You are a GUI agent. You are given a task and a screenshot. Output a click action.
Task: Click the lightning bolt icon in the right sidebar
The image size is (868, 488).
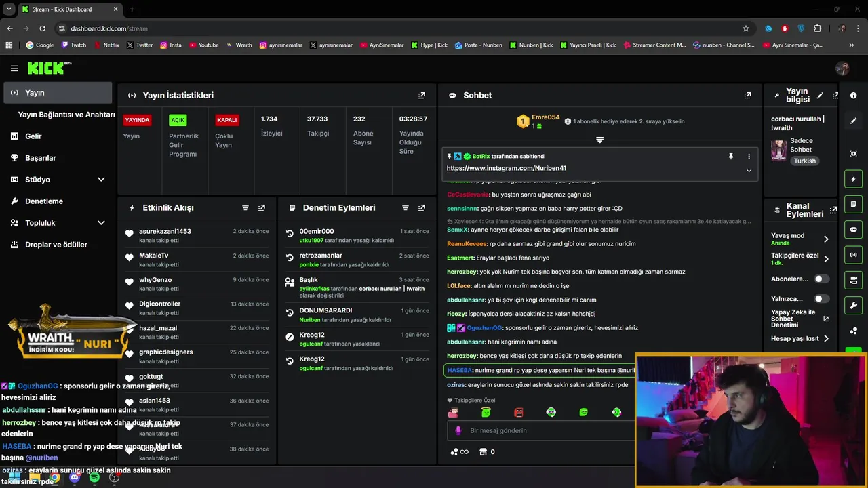(x=853, y=179)
